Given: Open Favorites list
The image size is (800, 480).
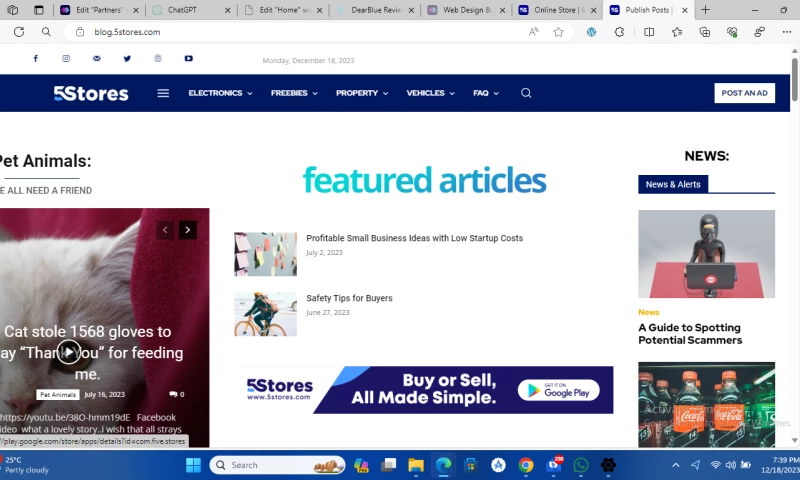Looking at the screenshot, I should point(677,32).
